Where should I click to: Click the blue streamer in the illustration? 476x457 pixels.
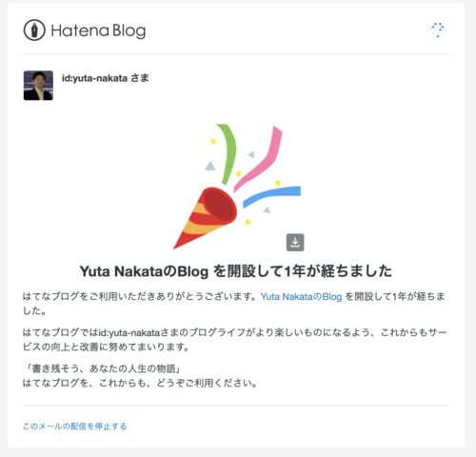click(x=271, y=196)
